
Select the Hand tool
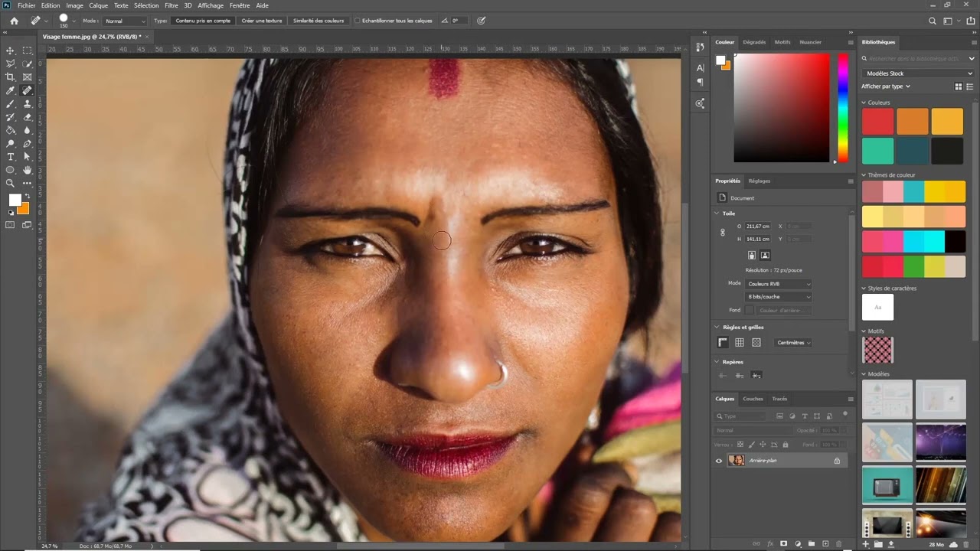pos(28,170)
